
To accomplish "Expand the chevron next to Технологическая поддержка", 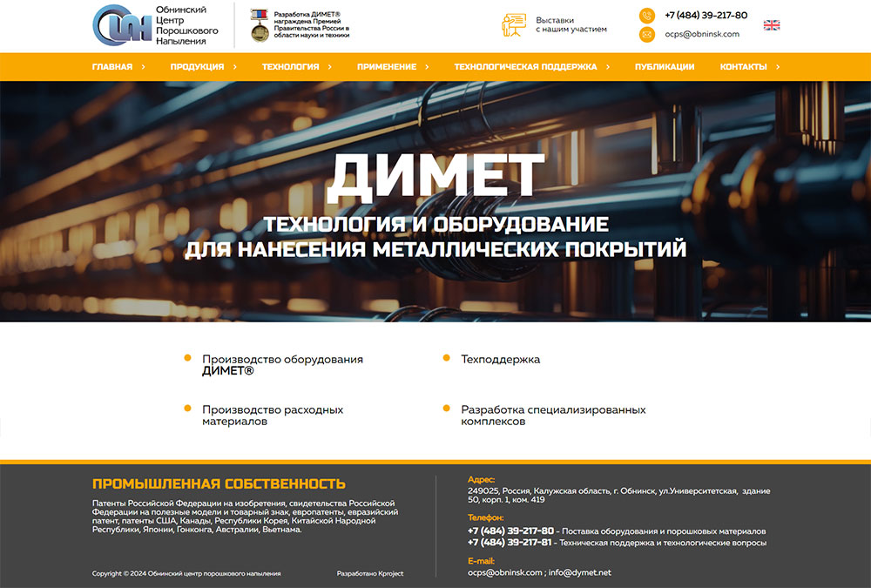I will point(608,67).
